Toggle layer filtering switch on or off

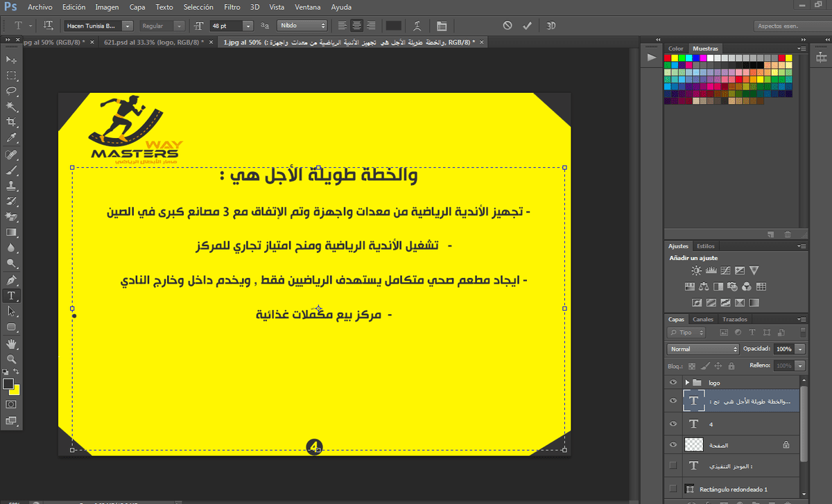pos(803,332)
